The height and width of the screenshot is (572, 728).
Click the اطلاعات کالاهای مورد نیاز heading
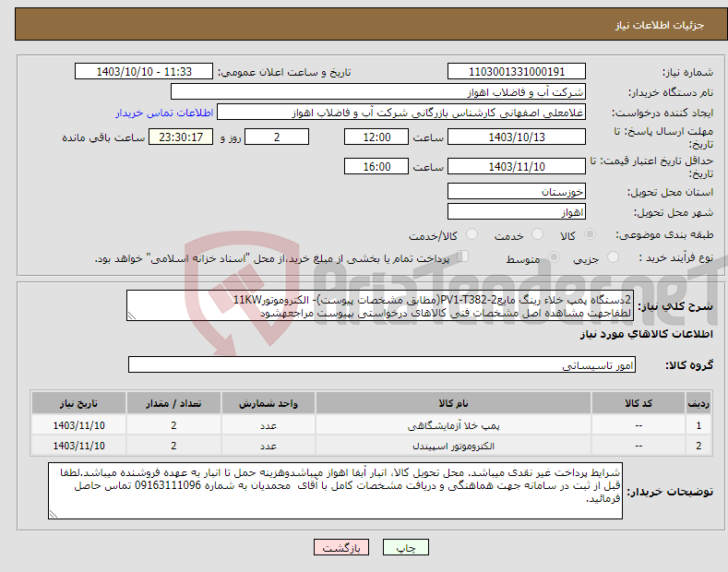click(x=646, y=334)
